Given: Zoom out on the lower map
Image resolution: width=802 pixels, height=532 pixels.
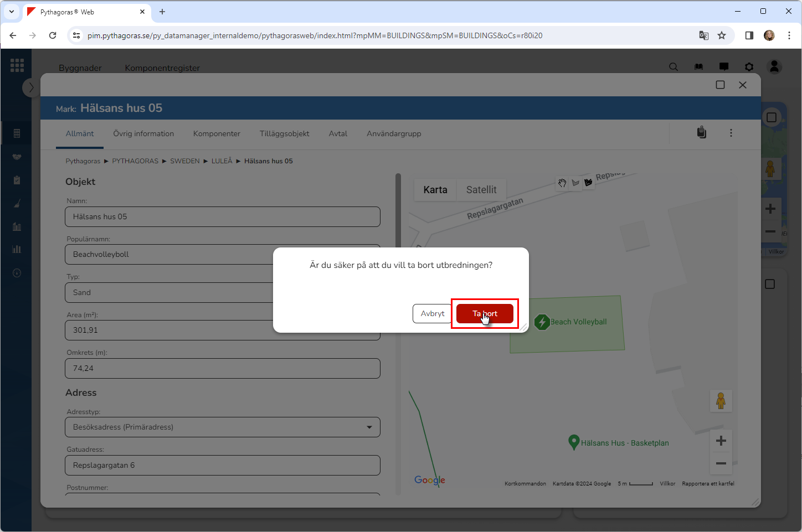Looking at the screenshot, I should click(x=721, y=463).
